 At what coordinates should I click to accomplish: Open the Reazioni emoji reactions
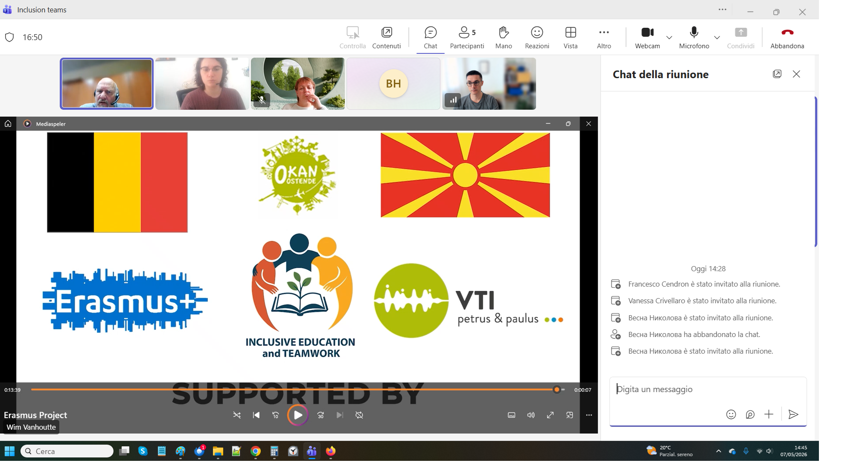click(537, 38)
